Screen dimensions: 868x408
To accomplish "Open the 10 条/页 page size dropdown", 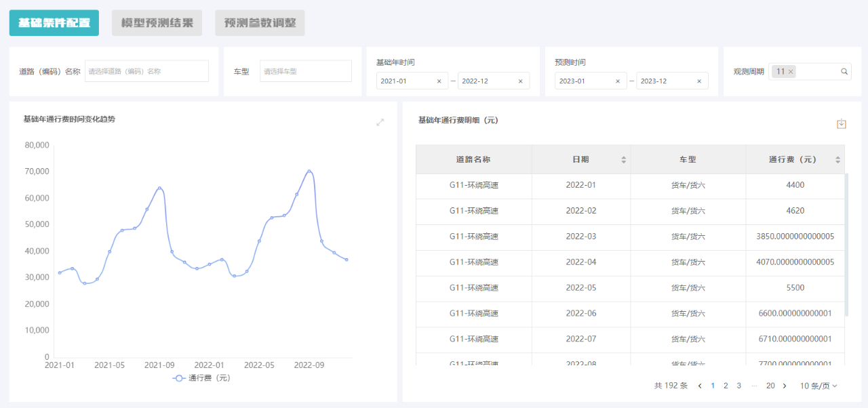I will point(818,386).
